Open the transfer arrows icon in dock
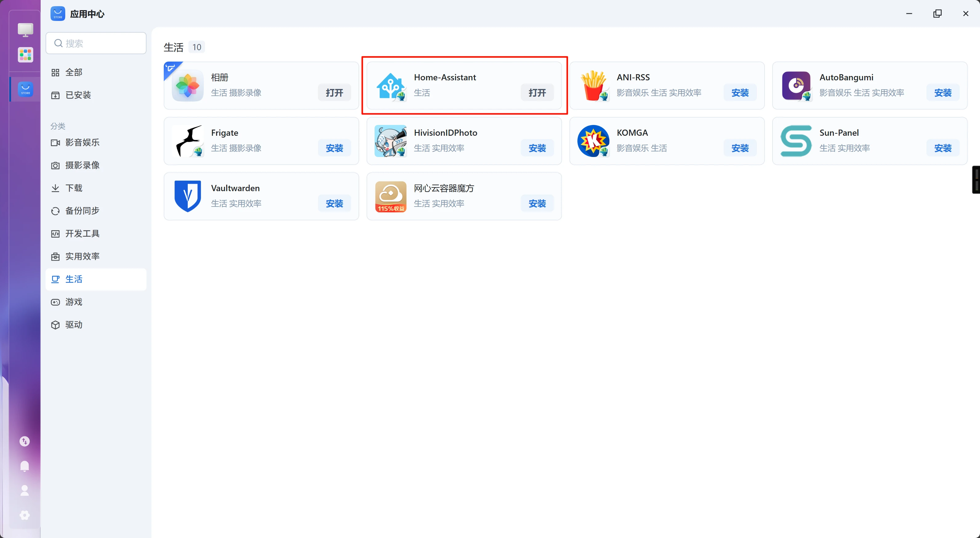 coord(25,441)
